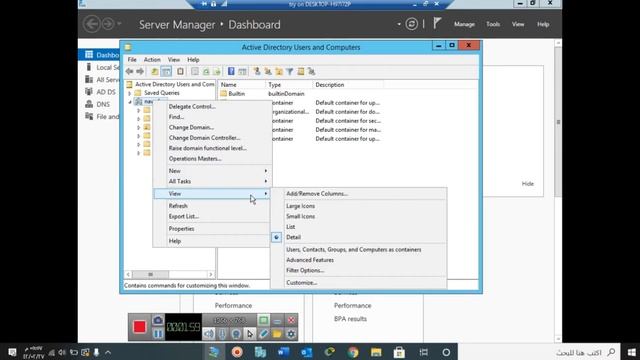Toggle microphone in recorder bar
Image resolution: width=640 pixels, height=360 pixels.
[x=222, y=334]
